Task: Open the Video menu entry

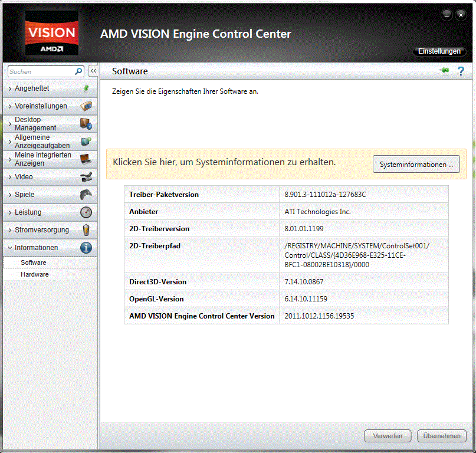Action: (x=50, y=177)
